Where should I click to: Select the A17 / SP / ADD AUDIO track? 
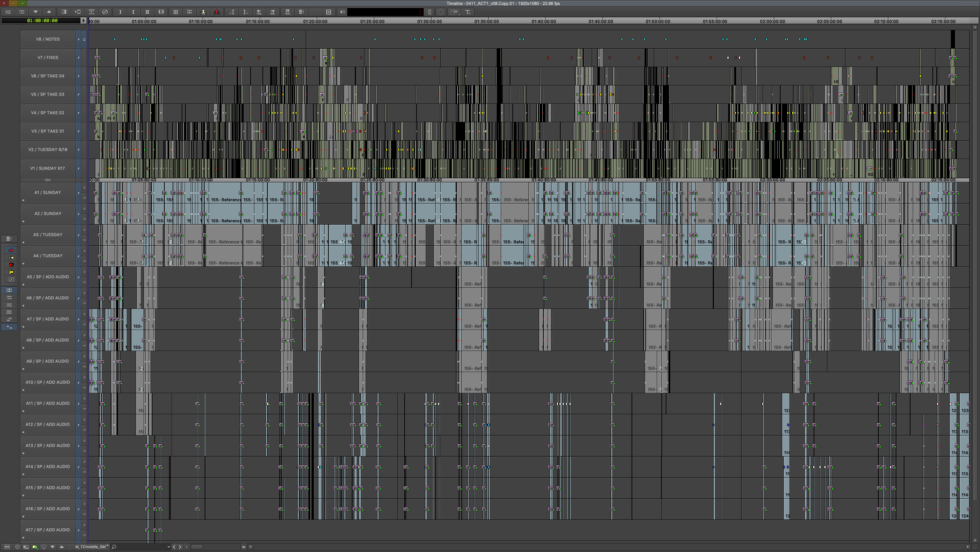tap(48, 530)
